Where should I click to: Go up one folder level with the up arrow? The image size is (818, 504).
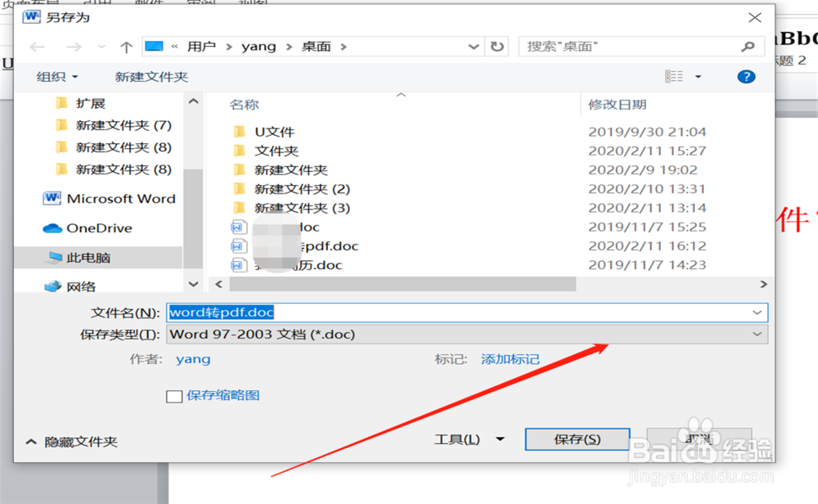coord(125,47)
